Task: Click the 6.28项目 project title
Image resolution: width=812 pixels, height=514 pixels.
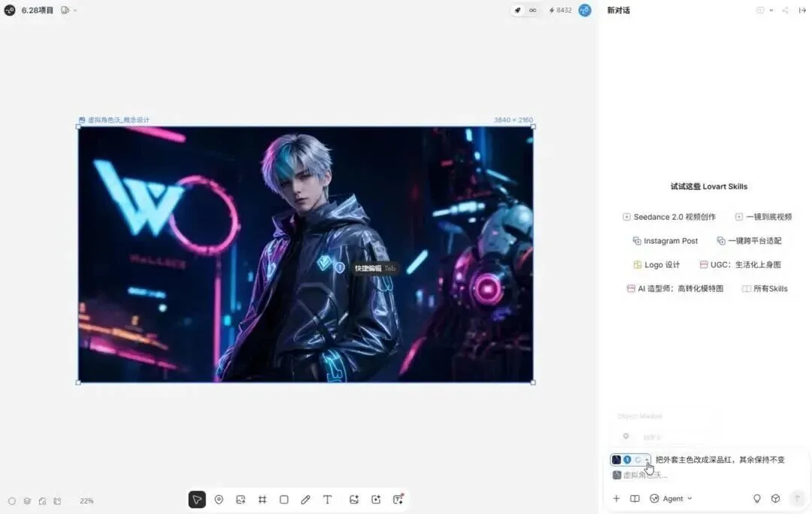Action: 38,10
